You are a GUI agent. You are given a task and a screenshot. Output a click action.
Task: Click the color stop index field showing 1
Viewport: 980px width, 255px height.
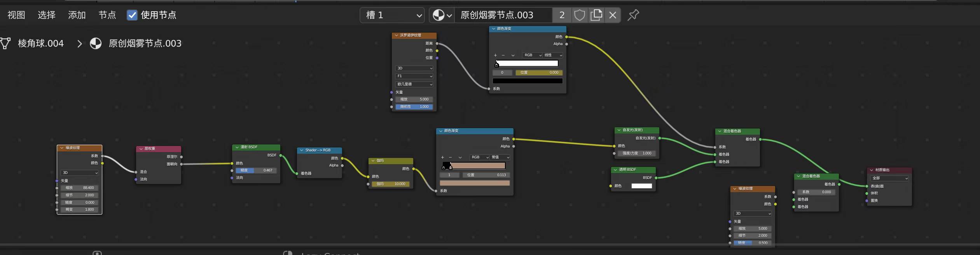pos(449,175)
